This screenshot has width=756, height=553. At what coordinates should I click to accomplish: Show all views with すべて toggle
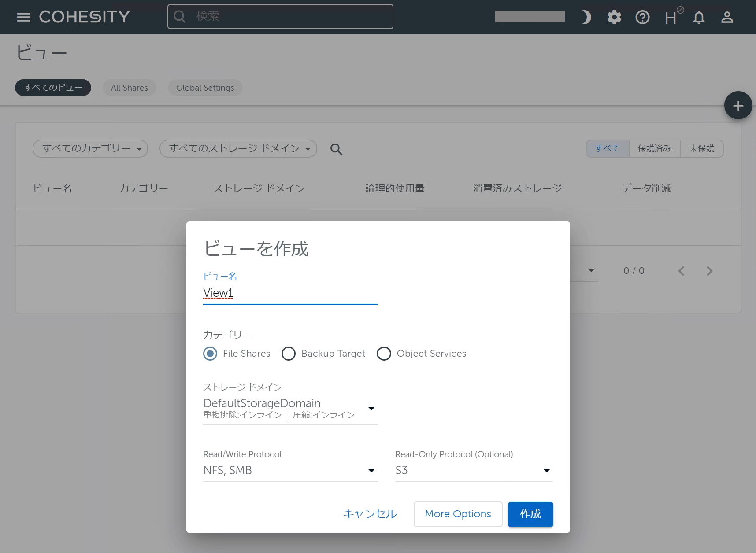(607, 148)
